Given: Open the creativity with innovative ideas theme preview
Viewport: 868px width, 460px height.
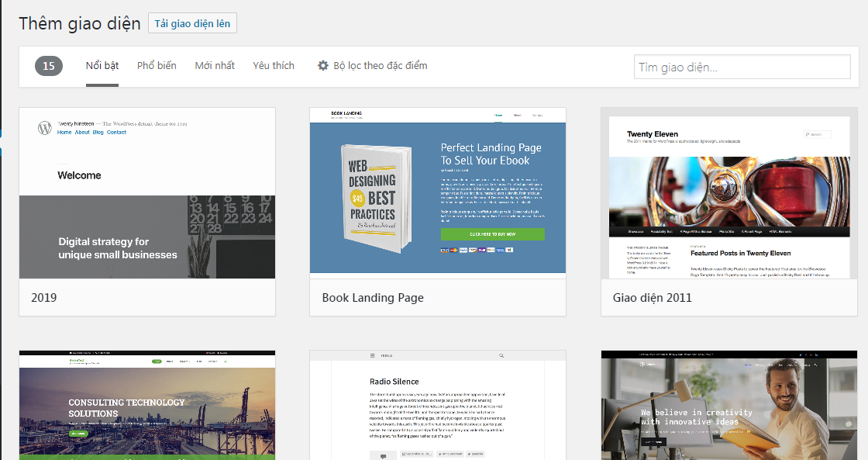Looking at the screenshot, I should pyautogui.click(x=729, y=405).
